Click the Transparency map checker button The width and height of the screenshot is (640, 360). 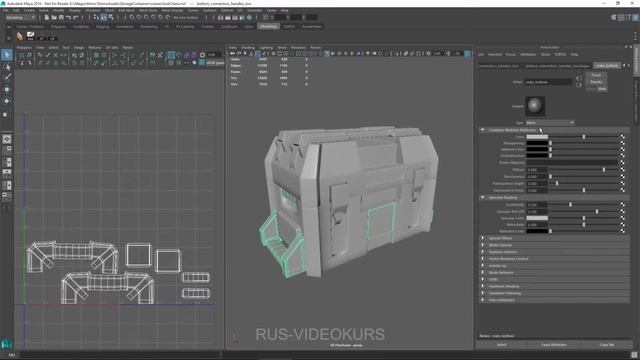622,143
